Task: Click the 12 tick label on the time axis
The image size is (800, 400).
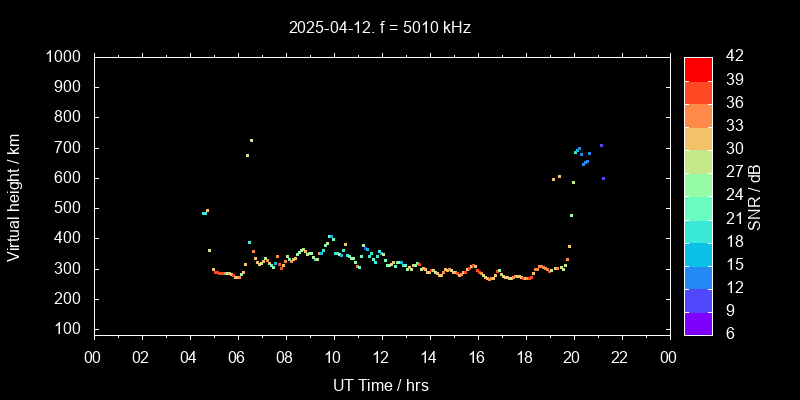Action: coord(381,358)
